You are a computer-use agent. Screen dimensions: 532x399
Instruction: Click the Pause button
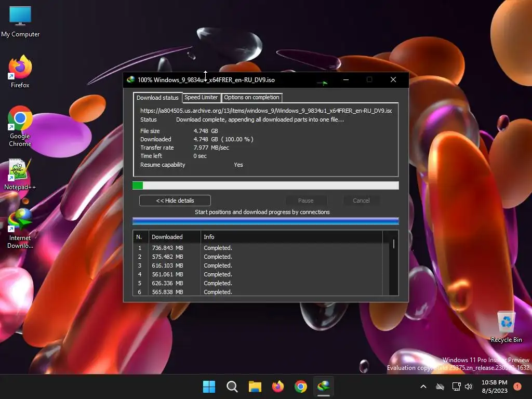click(x=306, y=201)
